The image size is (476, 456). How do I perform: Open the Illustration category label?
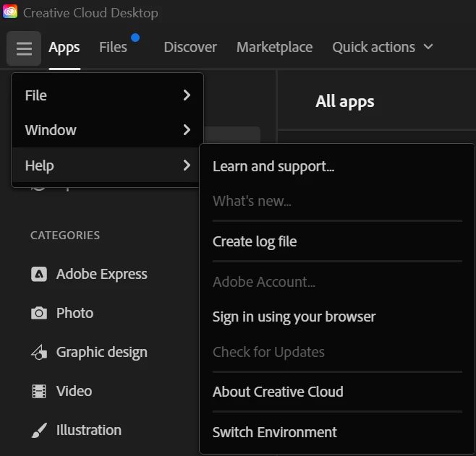(89, 430)
